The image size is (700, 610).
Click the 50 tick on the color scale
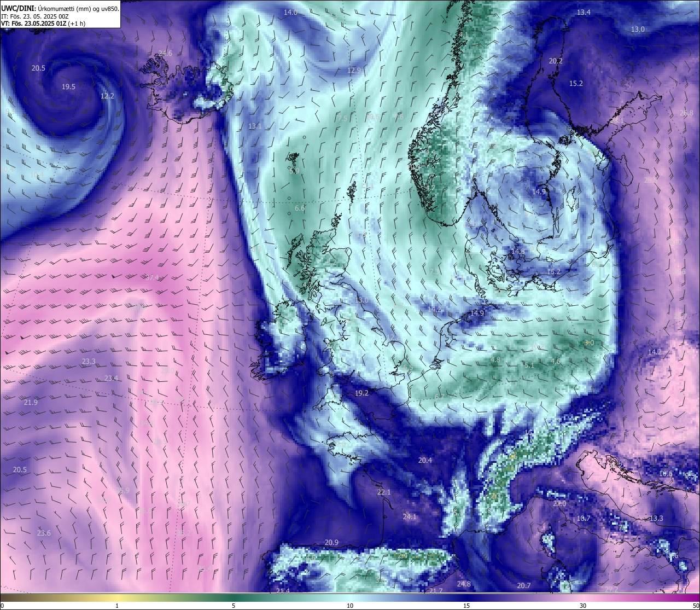[x=696, y=606]
